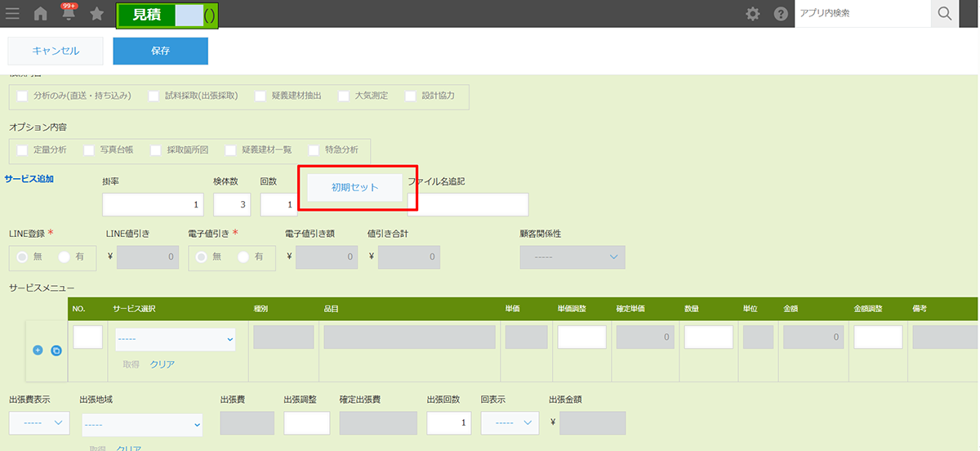Open the 出張費表示 dropdown
The image size is (980, 451).
[x=39, y=423]
